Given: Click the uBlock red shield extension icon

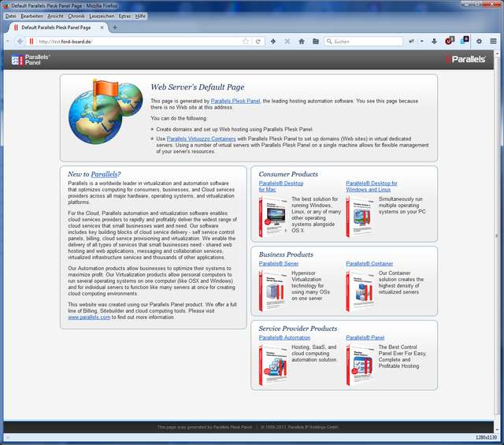Looking at the screenshot, I should [x=449, y=41].
